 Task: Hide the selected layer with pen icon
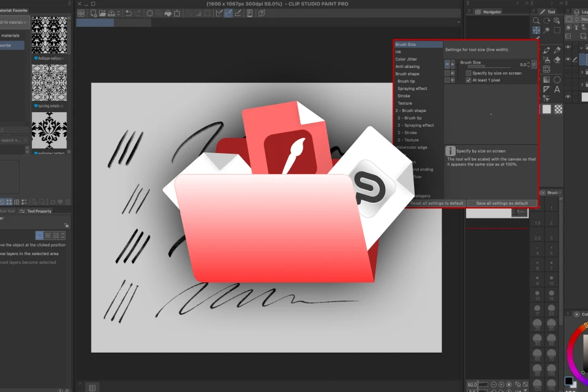point(568,59)
